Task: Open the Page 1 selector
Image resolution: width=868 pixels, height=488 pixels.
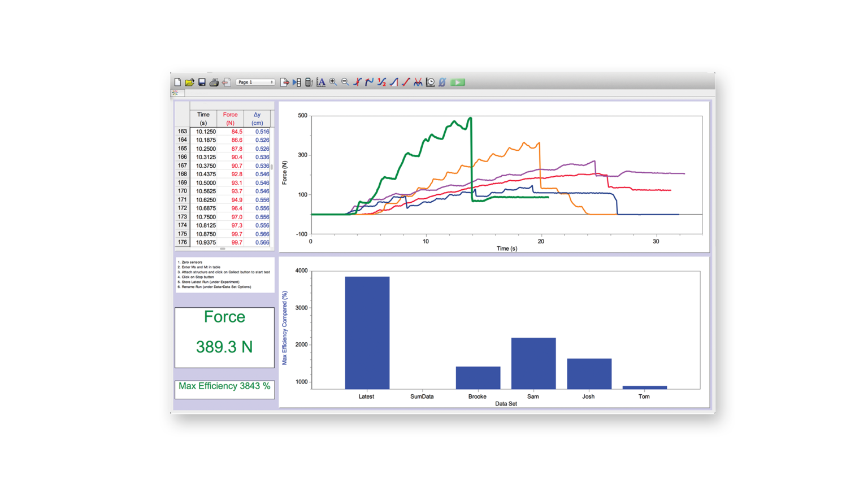Action: (x=255, y=82)
